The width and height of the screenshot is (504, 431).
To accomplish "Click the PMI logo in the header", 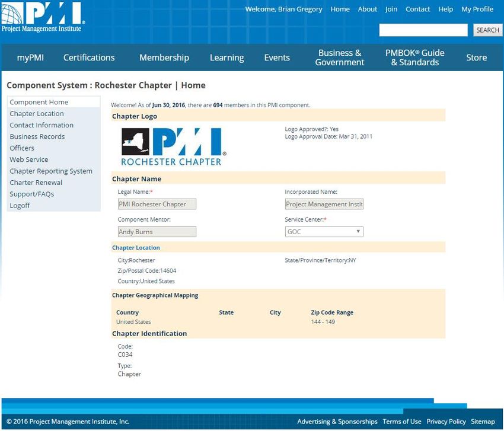I will 43,17.
